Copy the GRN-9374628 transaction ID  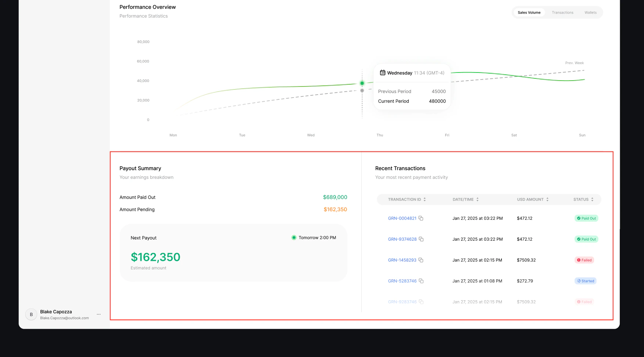(421, 239)
